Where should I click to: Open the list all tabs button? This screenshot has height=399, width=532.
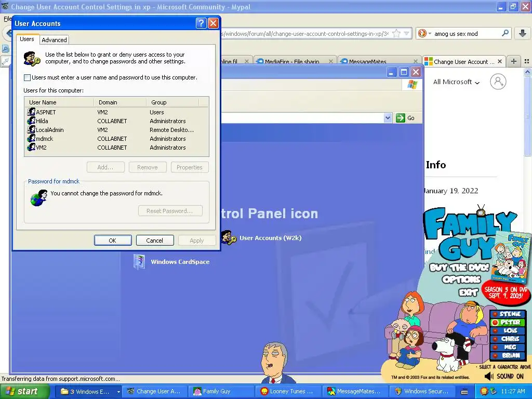tap(527, 61)
